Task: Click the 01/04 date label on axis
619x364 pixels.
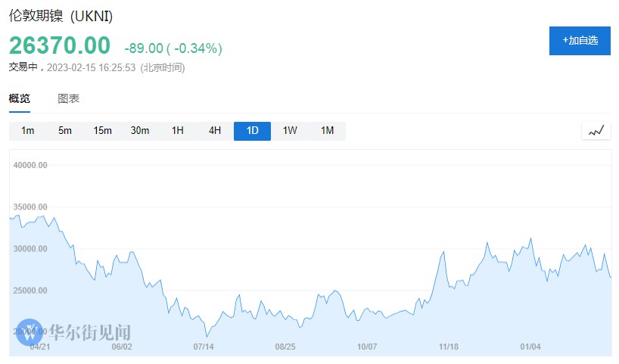Action: click(531, 347)
